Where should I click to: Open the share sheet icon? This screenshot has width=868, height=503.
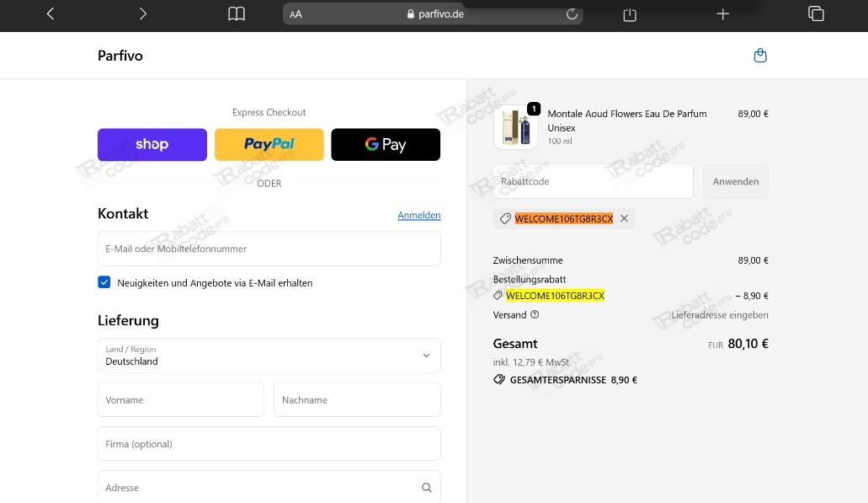630,13
